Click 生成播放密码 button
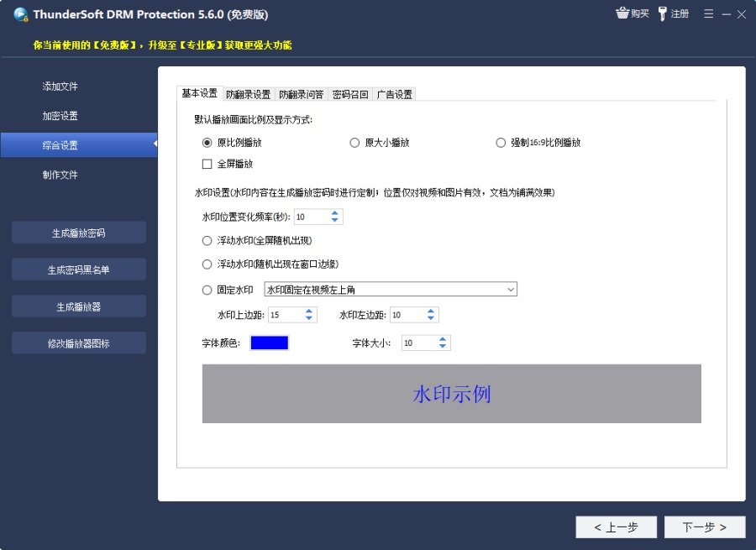756x550 pixels. pyautogui.click(x=79, y=233)
